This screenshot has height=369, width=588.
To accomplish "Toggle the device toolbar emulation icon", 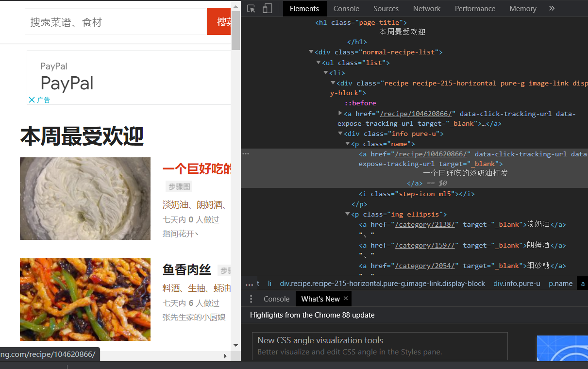I will point(268,8).
